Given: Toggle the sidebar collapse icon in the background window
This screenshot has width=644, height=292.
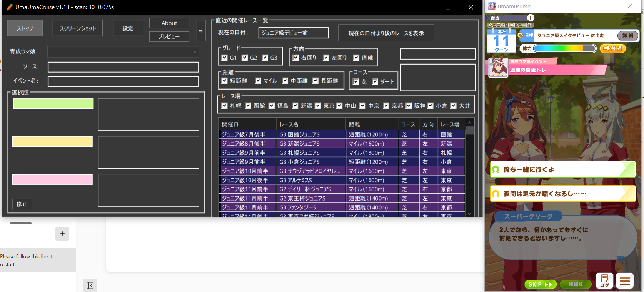Looking at the screenshot, I should pyautogui.click(x=90, y=285).
